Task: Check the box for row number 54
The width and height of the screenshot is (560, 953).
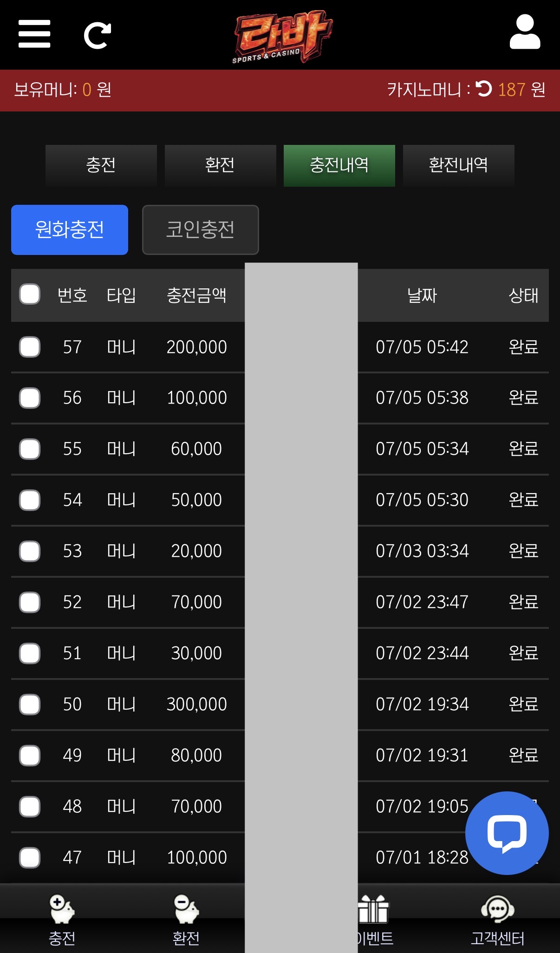Action: 30,500
